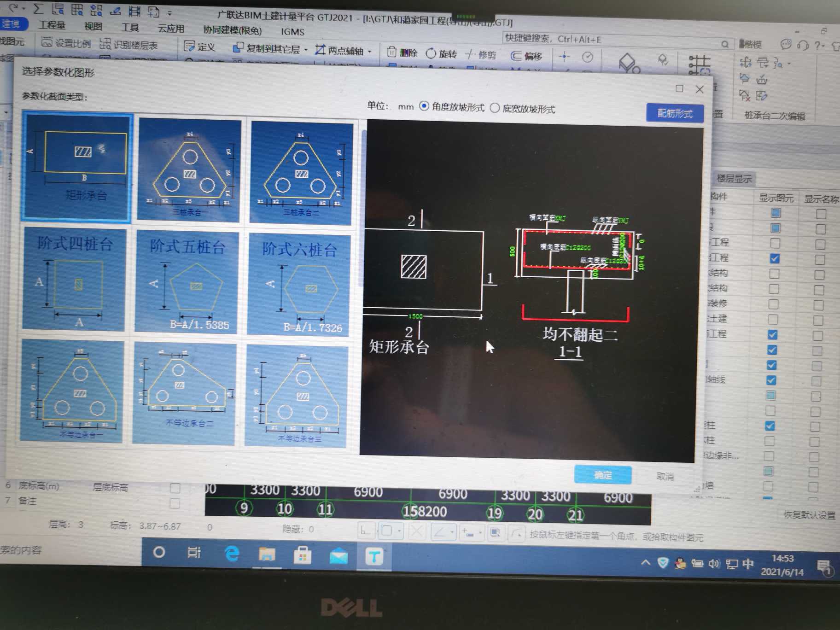Maximize the 选择参数化图形 dialog
The image size is (840, 630).
(x=679, y=88)
